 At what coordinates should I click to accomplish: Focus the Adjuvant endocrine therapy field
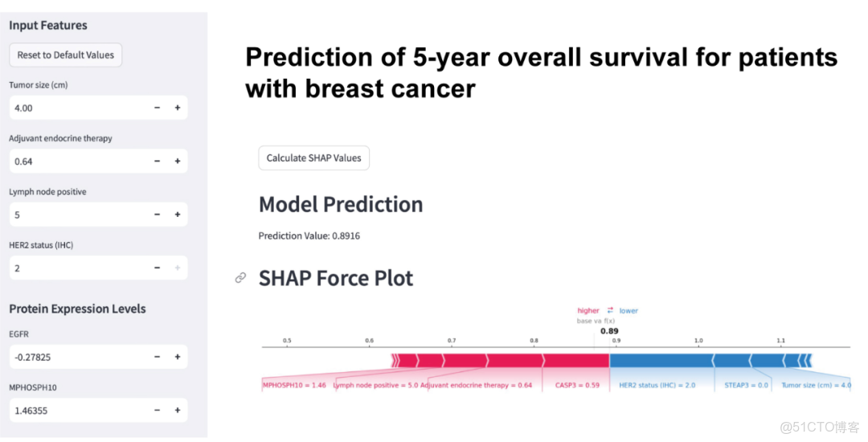[76, 162]
